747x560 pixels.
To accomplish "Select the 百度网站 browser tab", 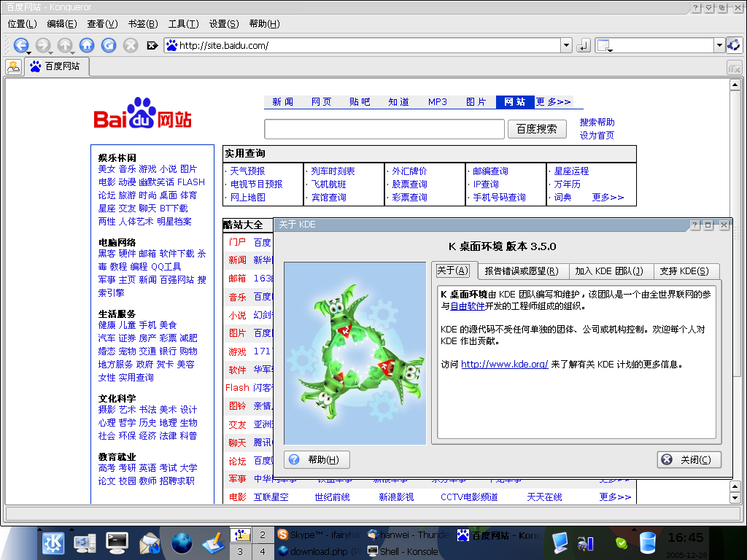I will [x=55, y=66].
